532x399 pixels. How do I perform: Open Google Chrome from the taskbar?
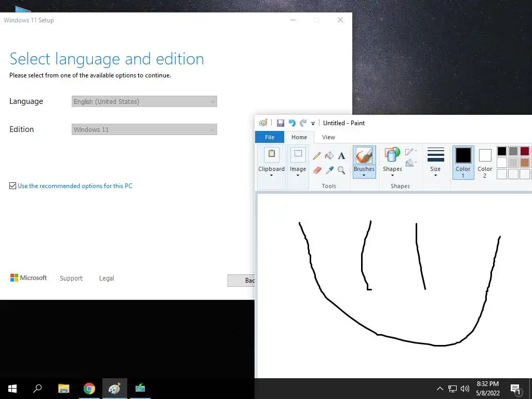click(89, 389)
